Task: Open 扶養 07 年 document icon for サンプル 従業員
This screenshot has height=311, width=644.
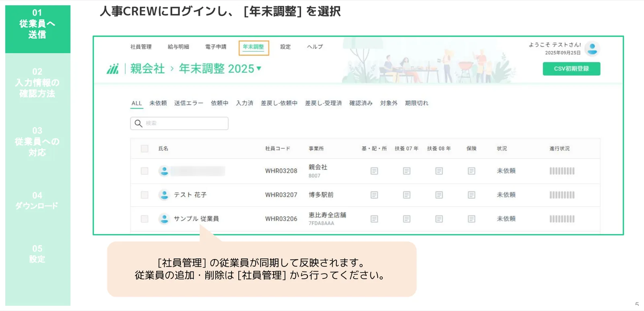Action: (x=407, y=219)
